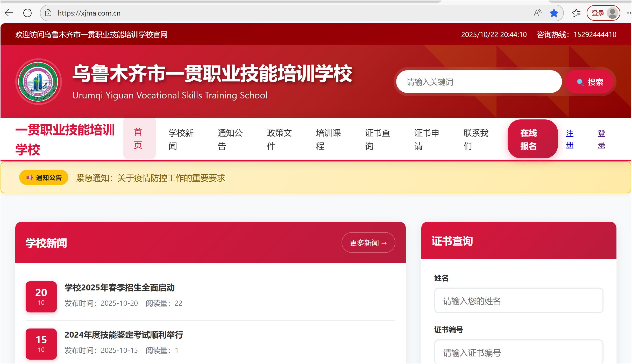Open the favorites list icon

[576, 13]
